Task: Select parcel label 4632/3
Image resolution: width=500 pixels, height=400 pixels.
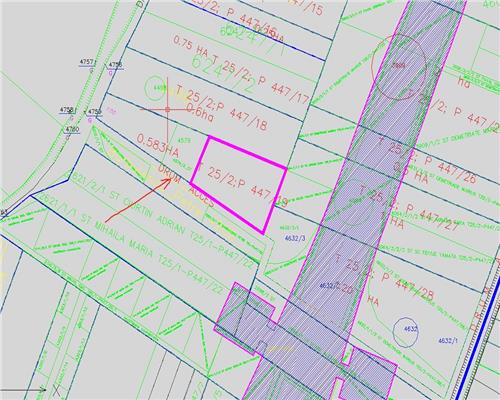Action: click(x=294, y=238)
